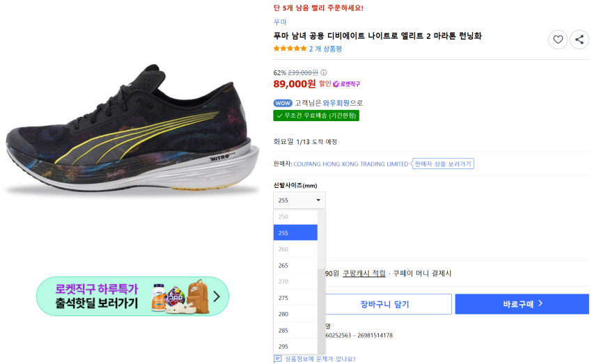Screen dimensions: 592x364
Task: Click the share icon
Action: coord(579,40)
